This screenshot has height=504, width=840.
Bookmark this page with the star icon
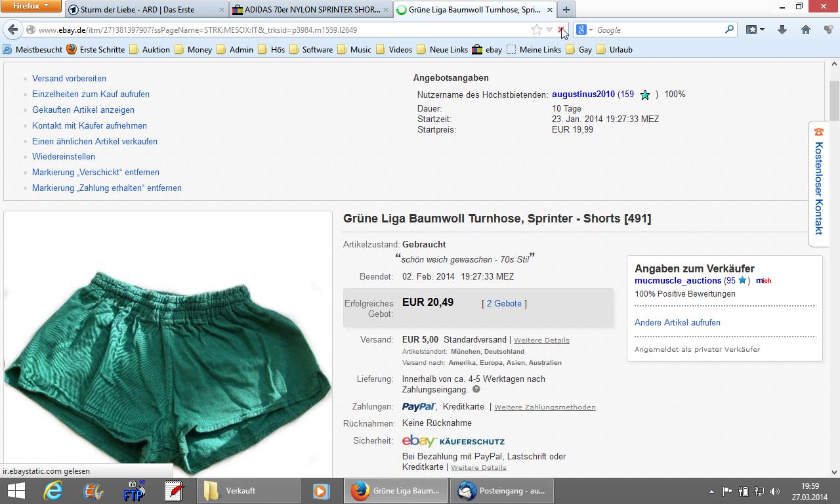536,30
